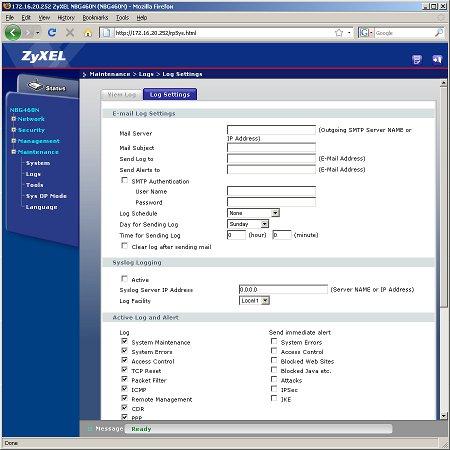450x450 pixels.
Task: Click the vertical scrollbar thumb
Action: [x=443, y=197]
